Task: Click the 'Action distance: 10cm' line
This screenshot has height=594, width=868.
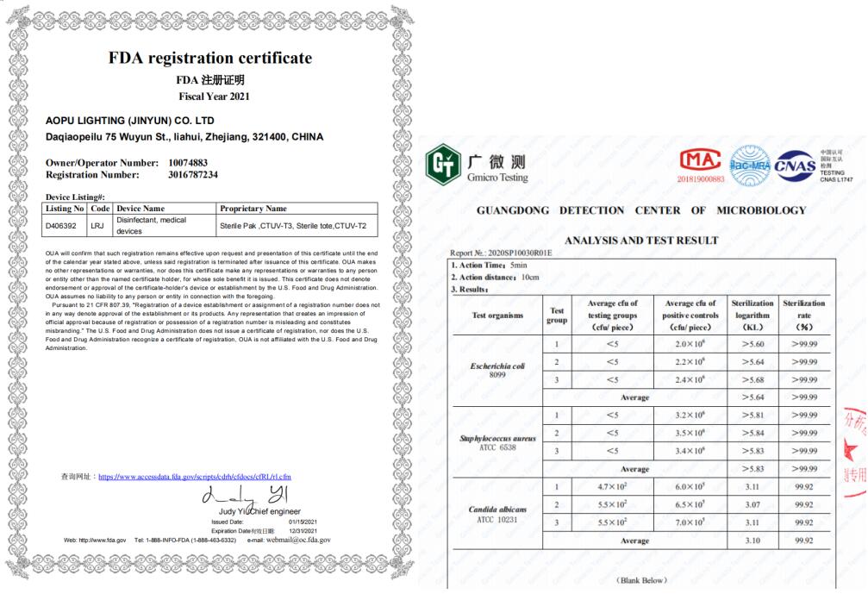Action: [495, 278]
